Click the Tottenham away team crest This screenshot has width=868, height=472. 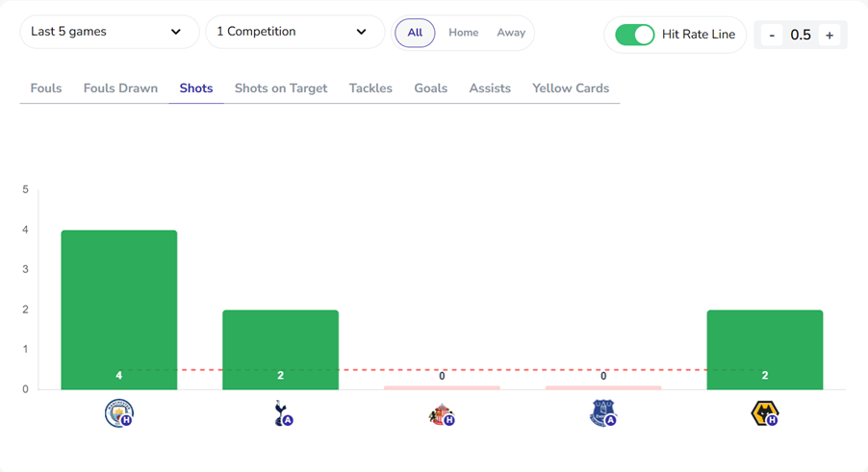(281, 413)
